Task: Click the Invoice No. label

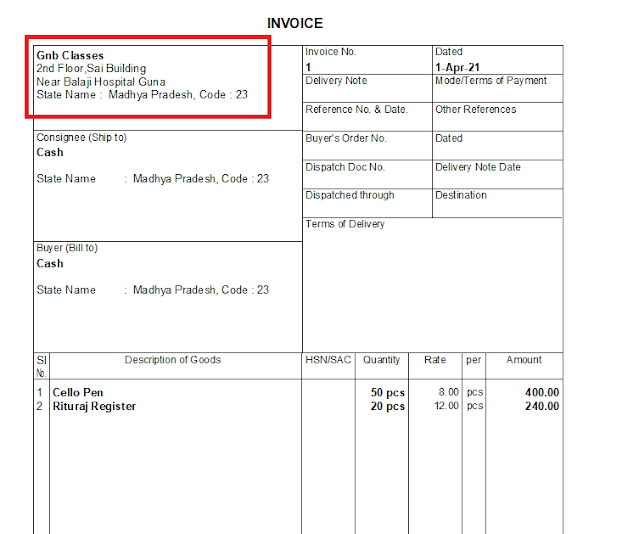Action: click(x=331, y=52)
